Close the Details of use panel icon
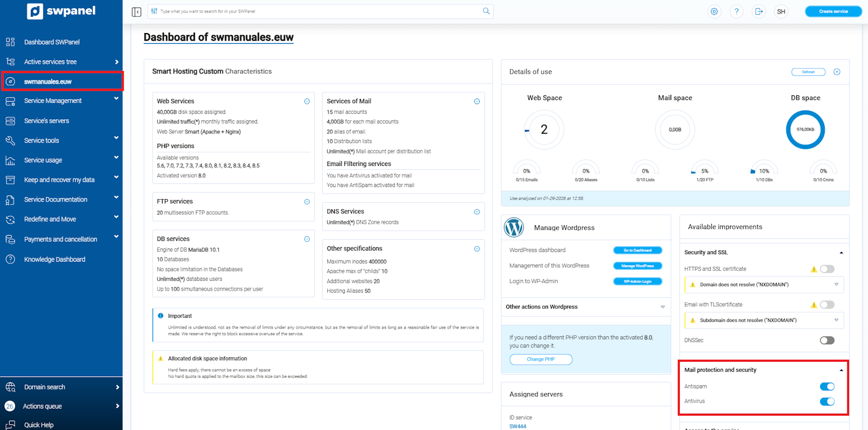 tap(837, 72)
